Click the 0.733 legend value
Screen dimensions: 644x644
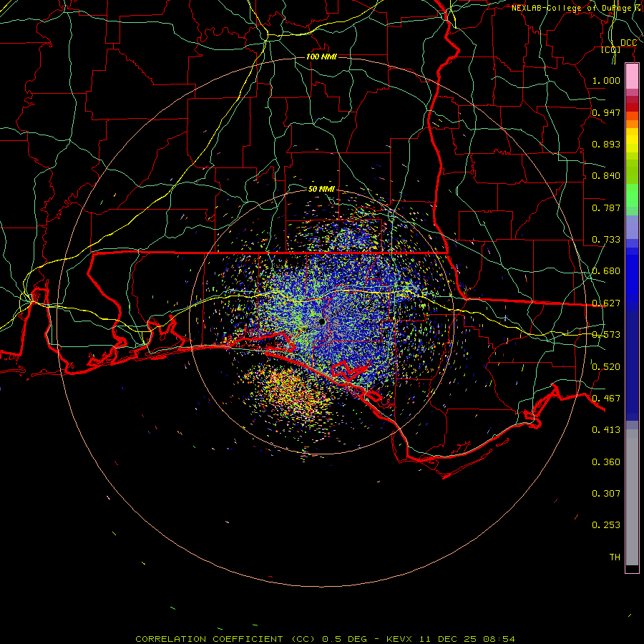pos(606,240)
